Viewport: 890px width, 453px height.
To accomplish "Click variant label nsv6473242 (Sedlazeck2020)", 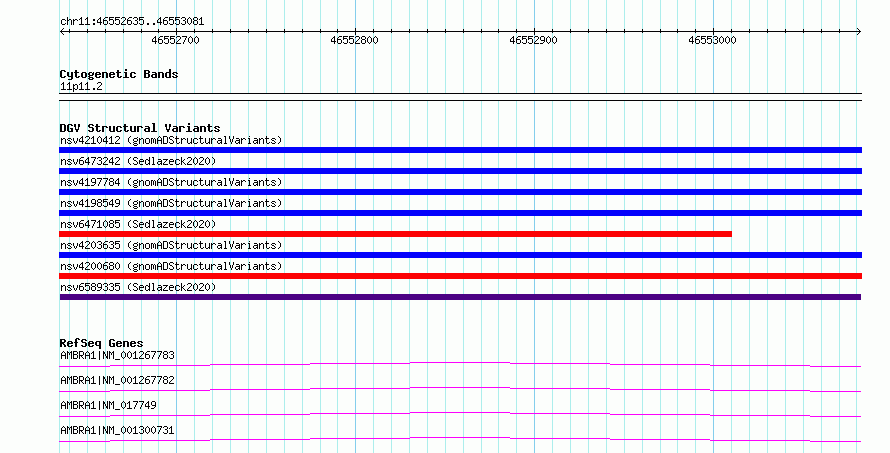I will (138, 161).
